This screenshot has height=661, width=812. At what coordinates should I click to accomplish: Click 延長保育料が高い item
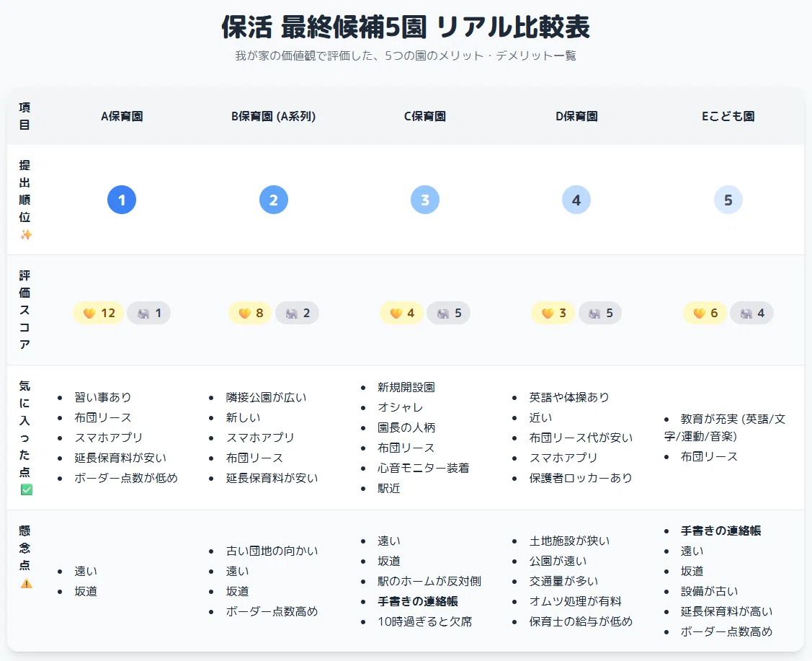pyautogui.click(x=726, y=611)
